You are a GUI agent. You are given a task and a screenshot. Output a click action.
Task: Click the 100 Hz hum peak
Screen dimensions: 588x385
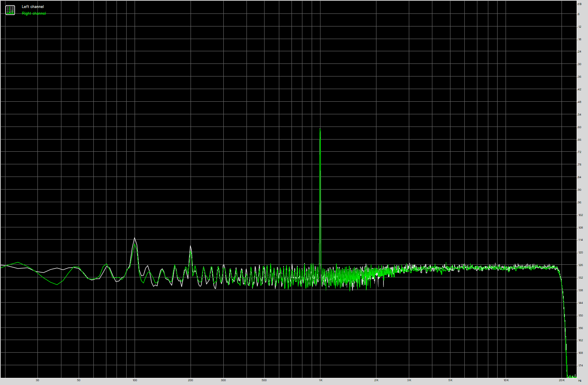point(135,239)
